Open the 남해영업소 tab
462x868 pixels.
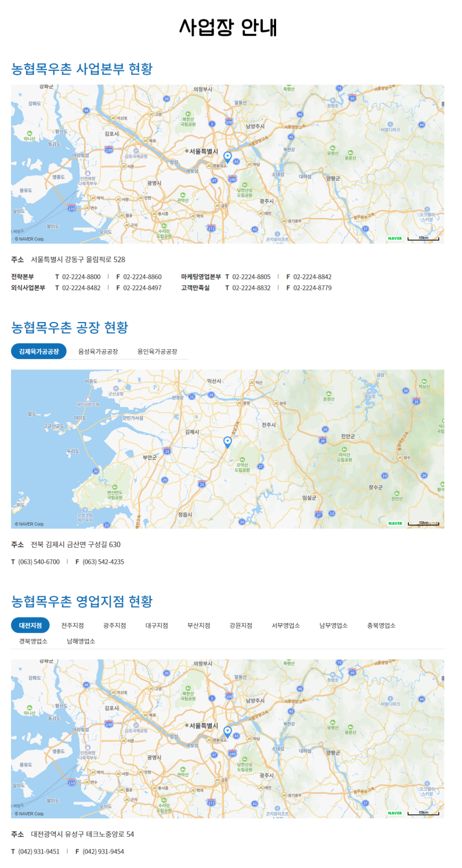pos(81,641)
